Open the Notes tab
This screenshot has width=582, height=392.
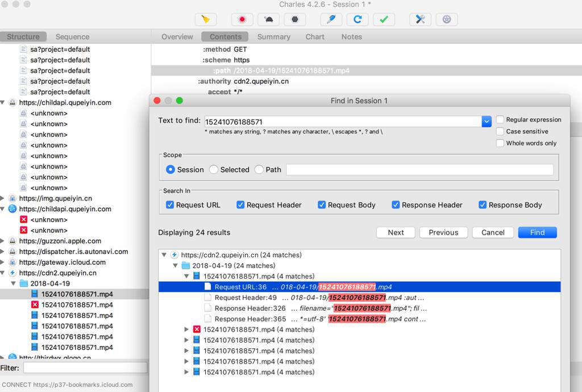pos(351,37)
